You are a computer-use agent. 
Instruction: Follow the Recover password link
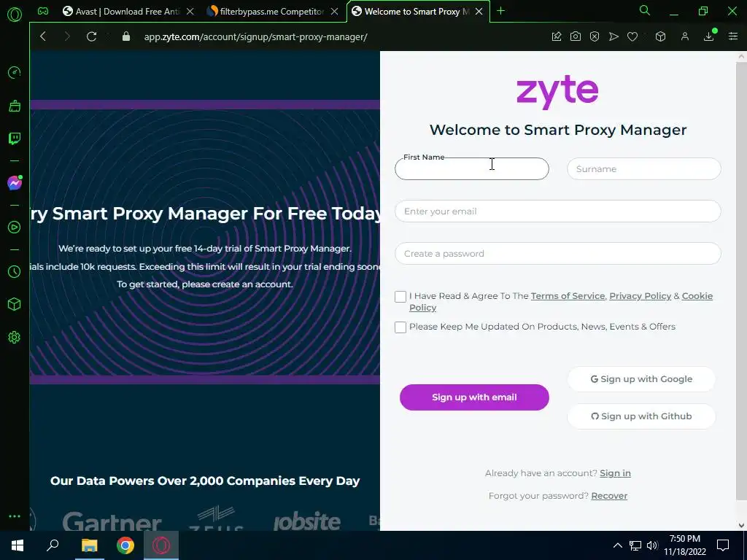pyautogui.click(x=609, y=496)
